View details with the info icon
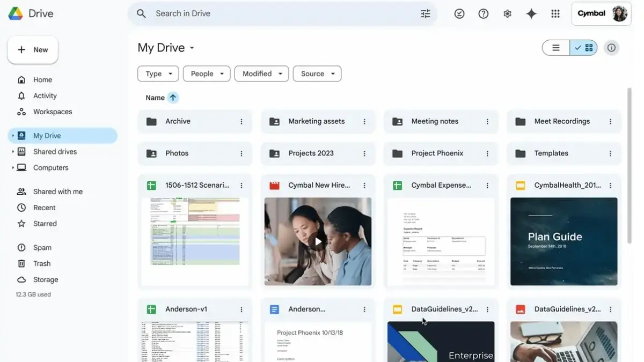644x362 pixels. point(611,47)
